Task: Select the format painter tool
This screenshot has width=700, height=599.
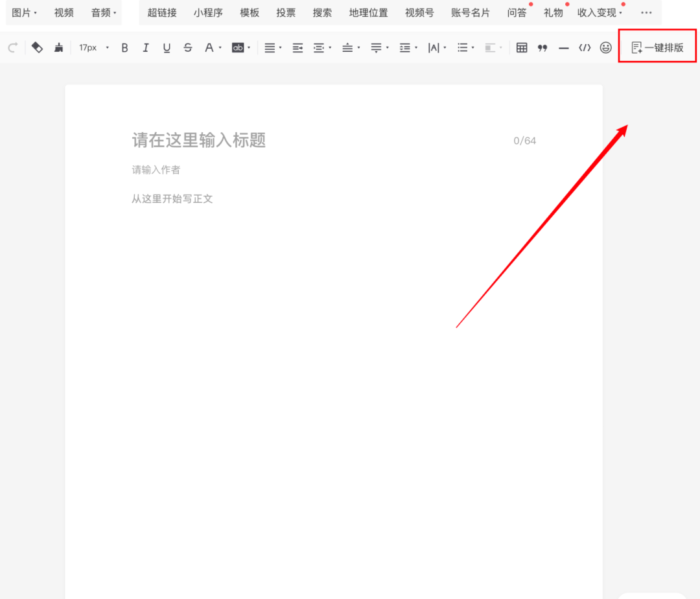Action: 58,47
